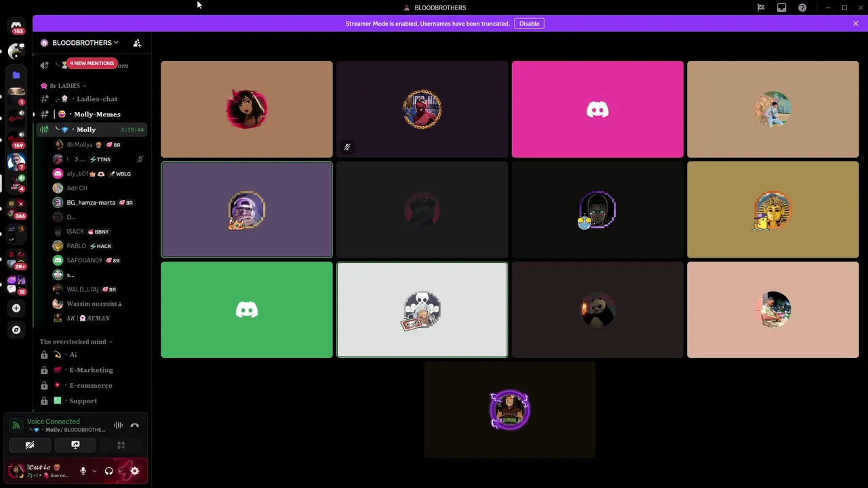
Task: Open server with 366 notification badge
Action: click(16, 209)
